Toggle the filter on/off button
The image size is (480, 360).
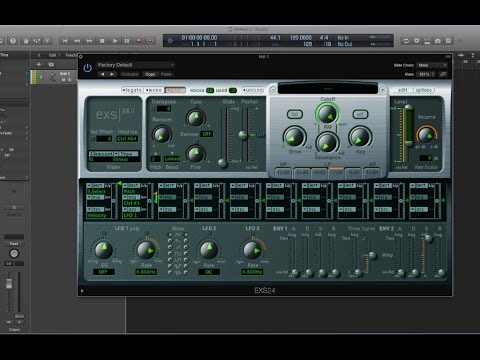[x=360, y=114]
